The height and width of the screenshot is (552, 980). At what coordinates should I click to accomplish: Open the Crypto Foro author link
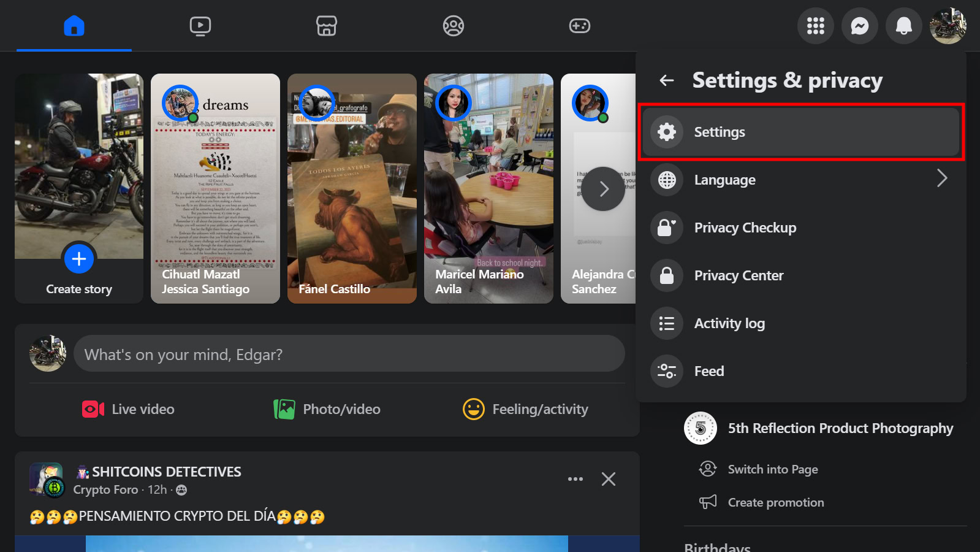click(106, 489)
